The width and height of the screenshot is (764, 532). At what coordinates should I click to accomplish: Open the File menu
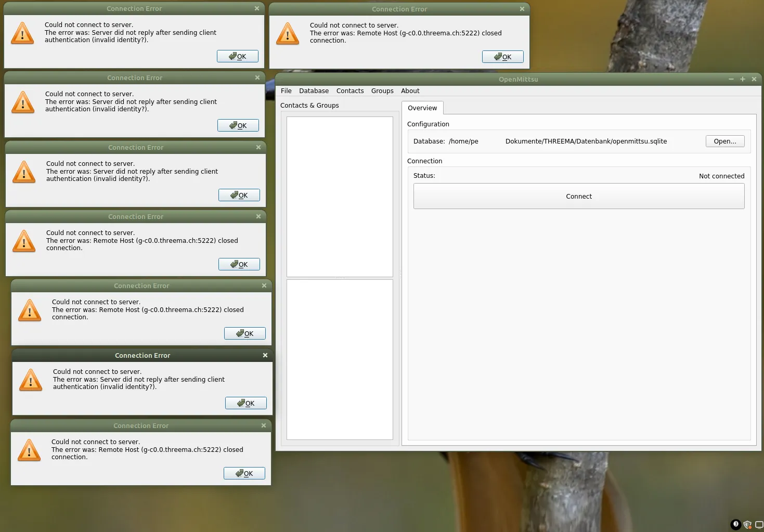pyautogui.click(x=286, y=91)
